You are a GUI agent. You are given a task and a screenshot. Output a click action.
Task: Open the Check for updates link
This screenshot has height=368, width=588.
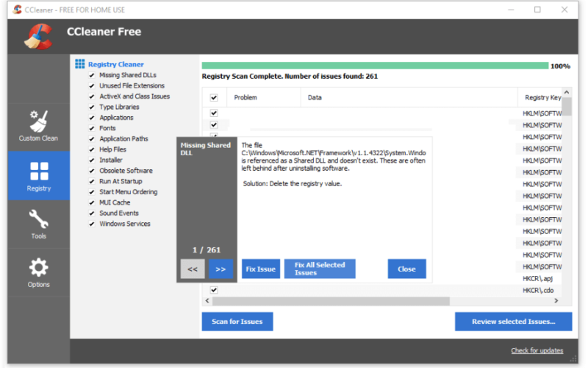coord(537,350)
